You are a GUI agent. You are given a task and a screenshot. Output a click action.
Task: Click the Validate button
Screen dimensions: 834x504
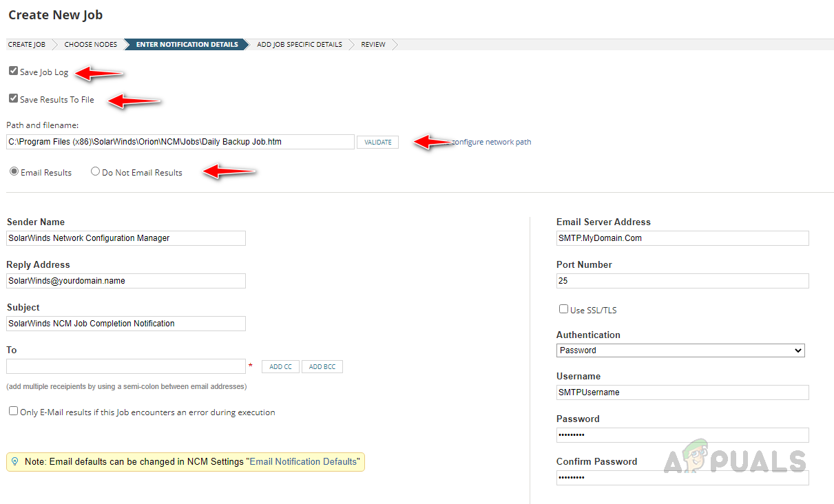point(377,142)
